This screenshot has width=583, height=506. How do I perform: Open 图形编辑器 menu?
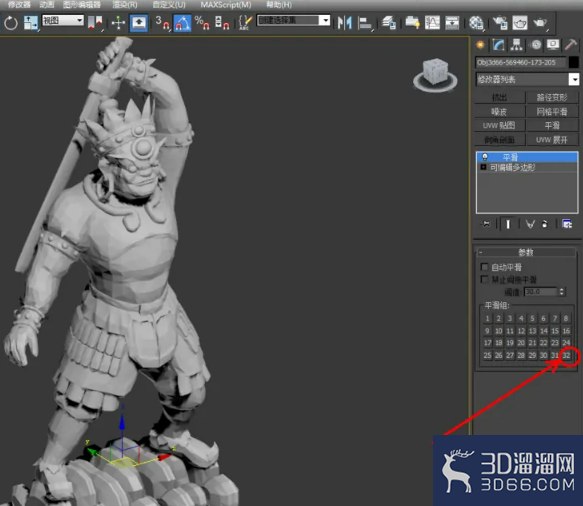tap(82, 5)
